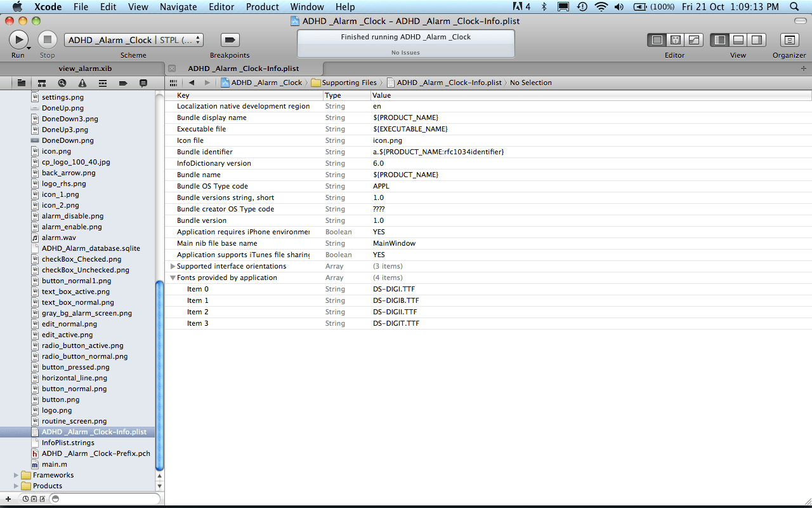Viewport: 812px width, 508px height.
Task: Select the DS-DIGIB.TTF value
Action: (396, 300)
